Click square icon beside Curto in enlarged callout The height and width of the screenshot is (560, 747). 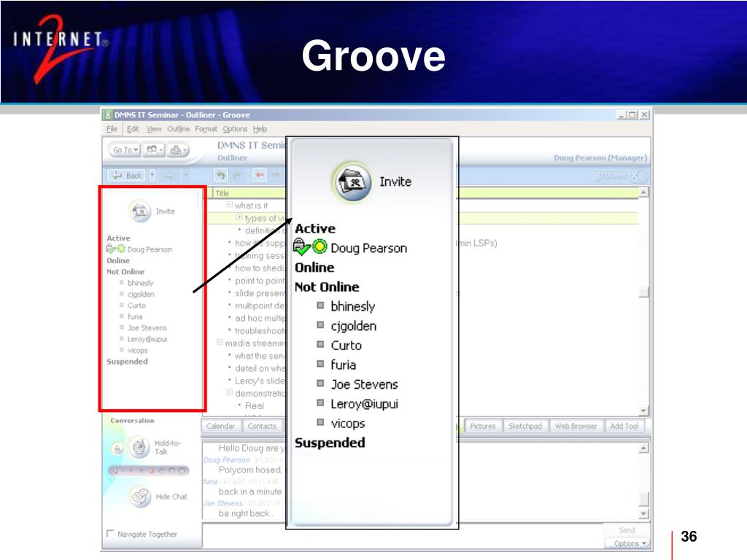pyautogui.click(x=321, y=344)
